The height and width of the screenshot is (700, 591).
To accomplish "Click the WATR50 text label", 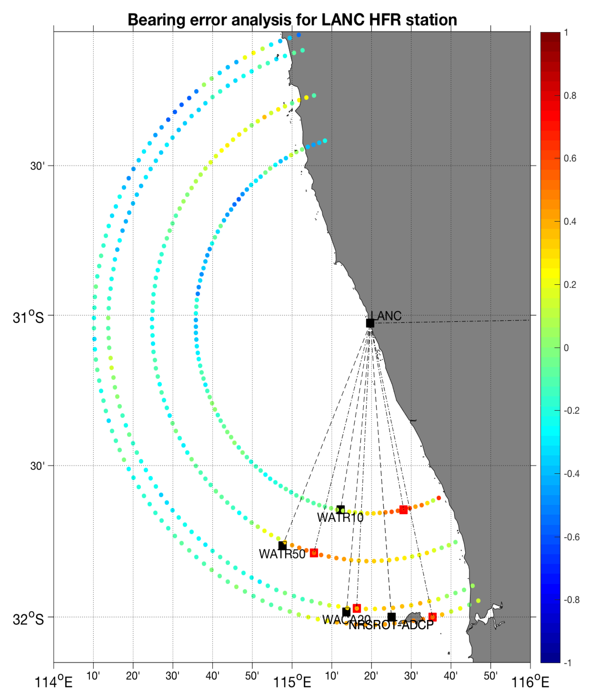I will pos(282,554).
